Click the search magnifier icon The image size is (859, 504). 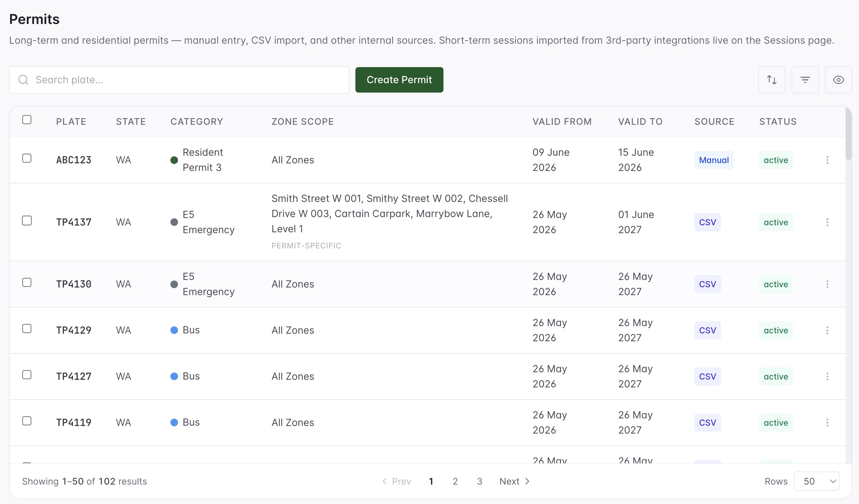23,80
